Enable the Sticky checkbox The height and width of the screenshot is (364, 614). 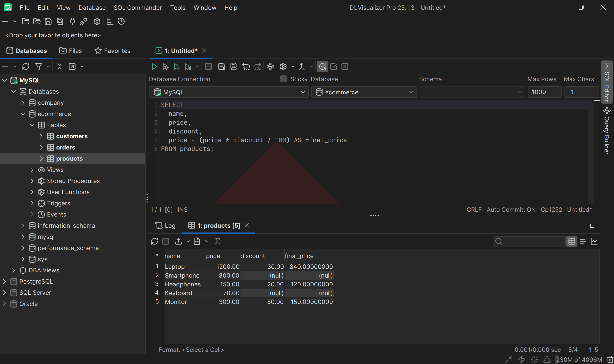(x=284, y=79)
